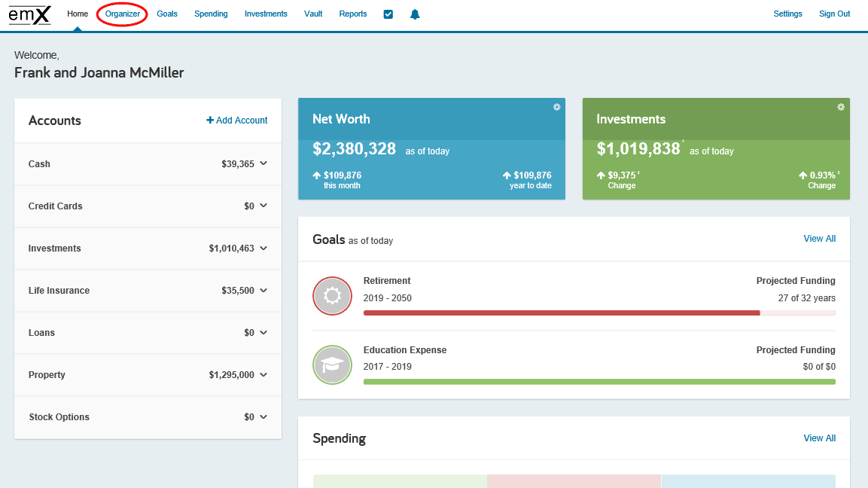Click the Education Expense graduation cap icon
This screenshot has height=488, width=868.
pos(332,364)
